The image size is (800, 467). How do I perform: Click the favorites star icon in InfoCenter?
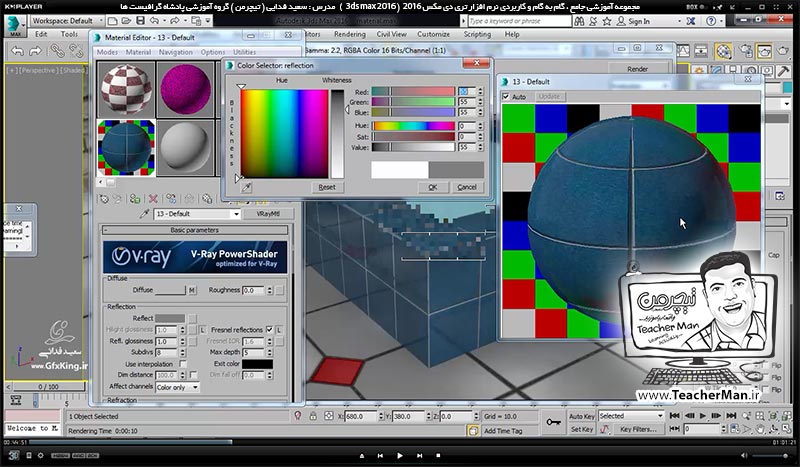(x=607, y=21)
